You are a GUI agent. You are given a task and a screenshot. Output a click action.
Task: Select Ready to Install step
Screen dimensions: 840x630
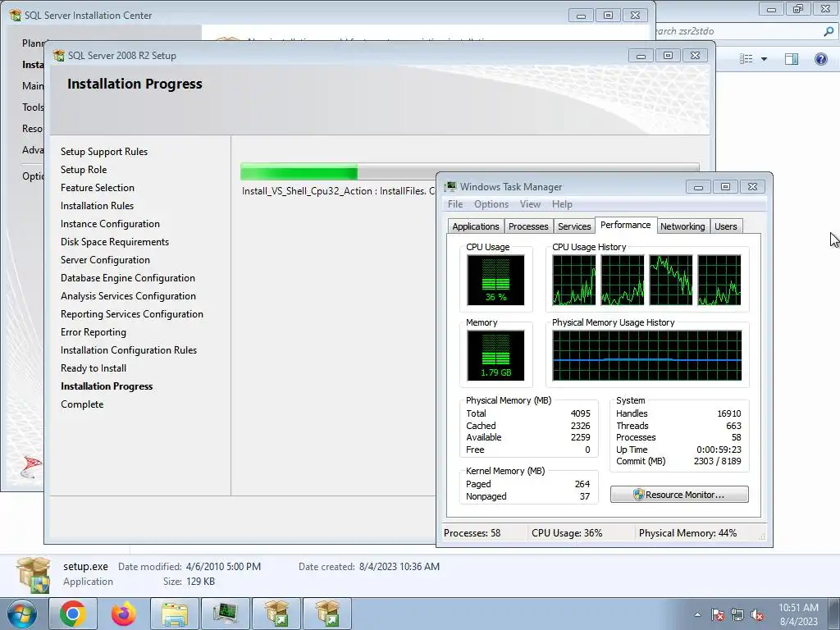click(94, 368)
